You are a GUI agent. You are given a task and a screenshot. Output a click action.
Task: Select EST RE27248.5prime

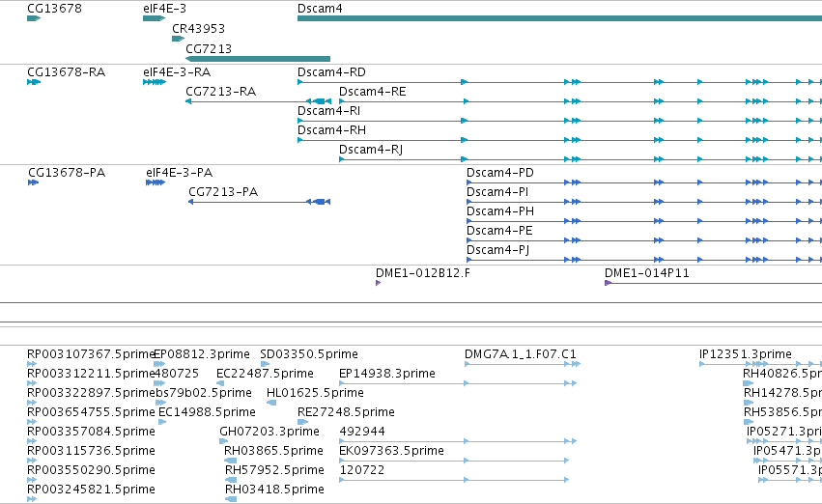pyautogui.click(x=346, y=412)
